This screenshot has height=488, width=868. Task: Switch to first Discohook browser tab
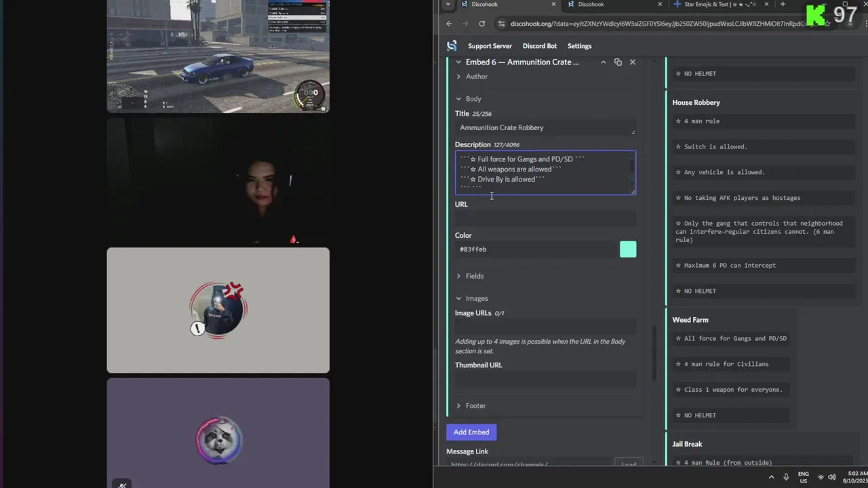509,5
